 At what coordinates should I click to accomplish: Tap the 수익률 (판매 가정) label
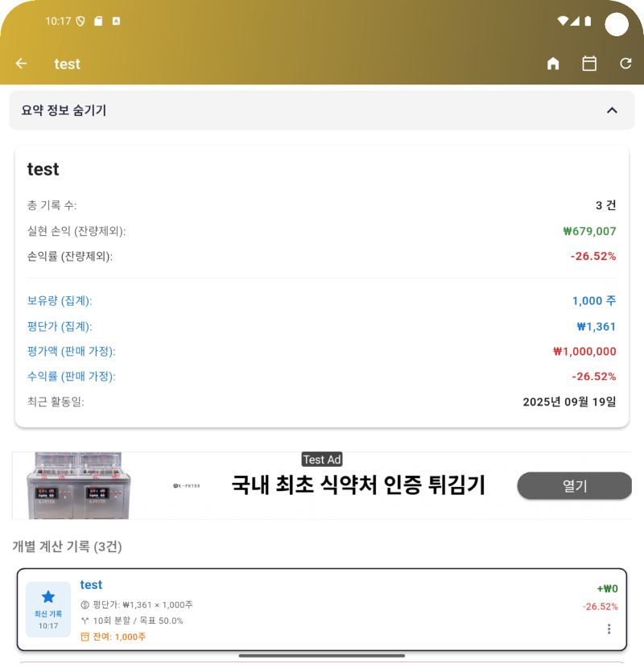71,377
